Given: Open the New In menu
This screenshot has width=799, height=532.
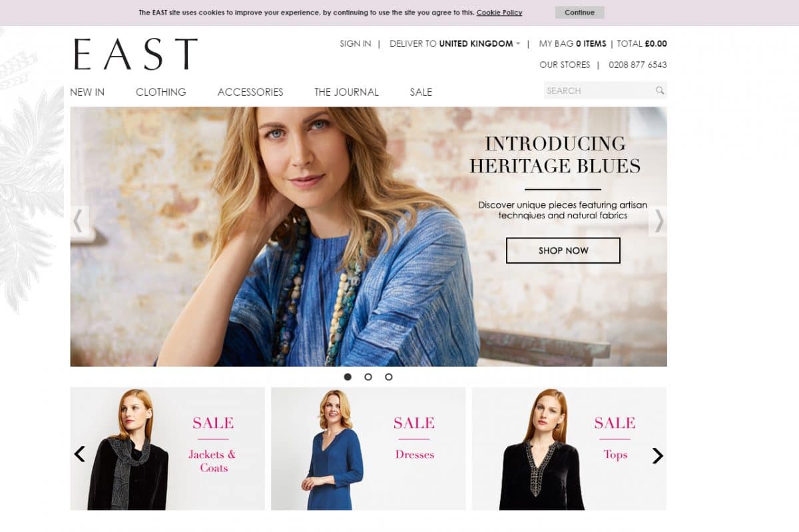Looking at the screenshot, I should (x=87, y=92).
